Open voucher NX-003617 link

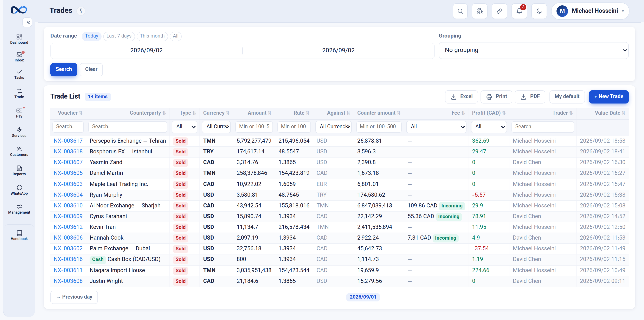[68, 141]
